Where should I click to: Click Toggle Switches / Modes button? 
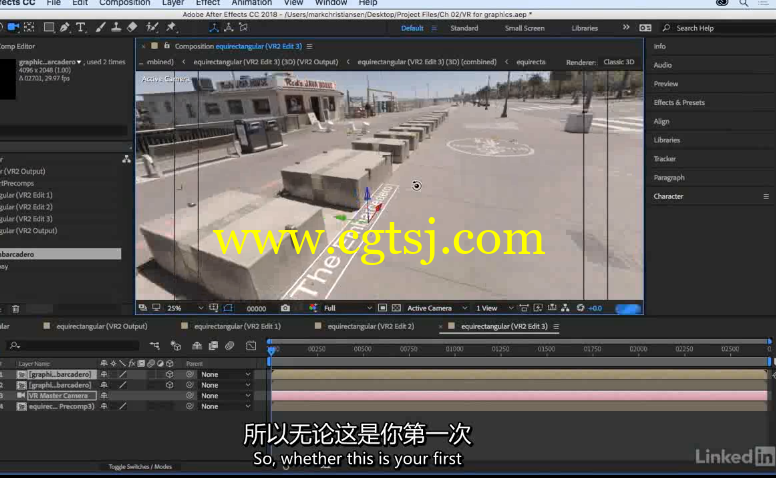[140, 466]
